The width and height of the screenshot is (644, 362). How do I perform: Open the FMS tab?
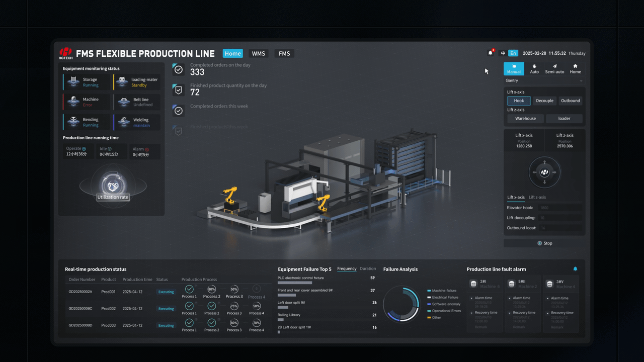pos(284,53)
